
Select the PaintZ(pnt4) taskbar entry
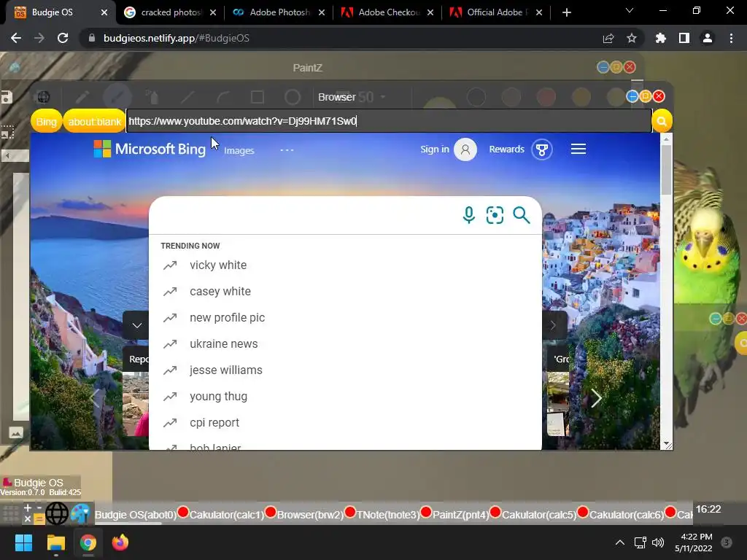coord(461,515)
